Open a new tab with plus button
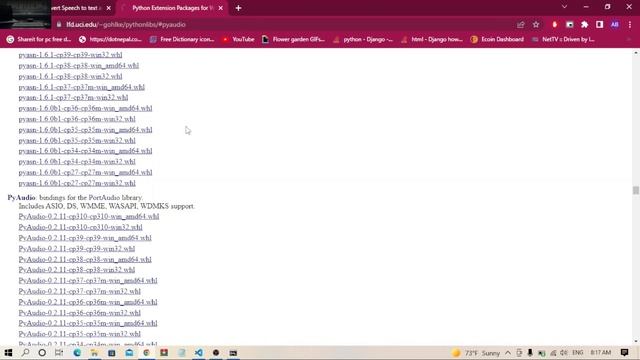 238,8
